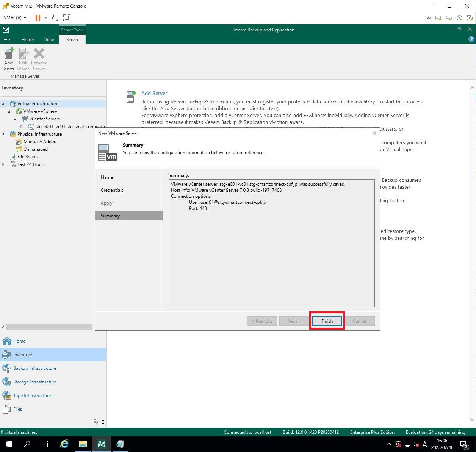The width and height of the screenshot is (476, 452).
Task: Open the Windows Start menu
Action: pyautogui.click(x=8, y=444)
